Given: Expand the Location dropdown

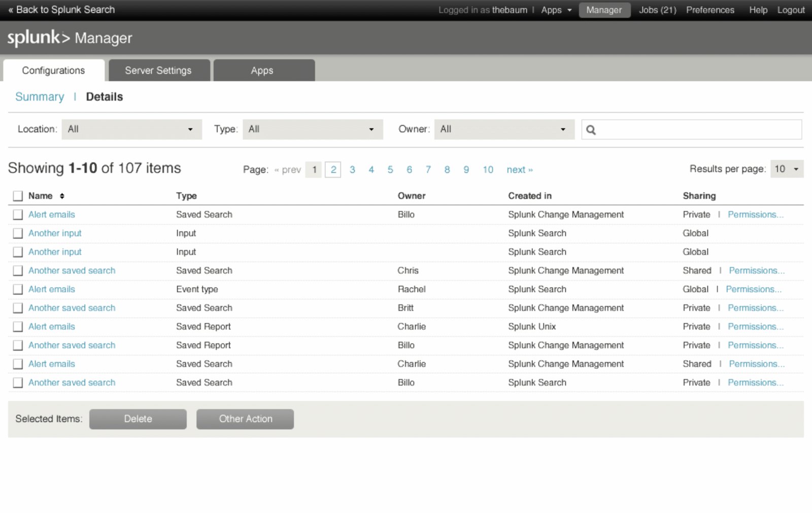Looking at the screenshot, I should (x=131, y=129).
